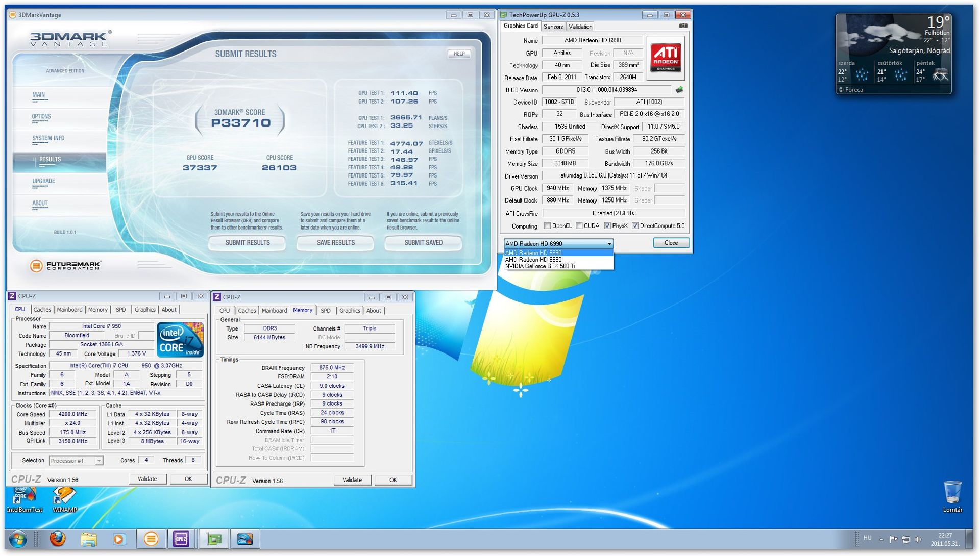Viewport: 980px width, 556px height.
Task: Click Windows Media Player taskbar icon
Action: pyautogui.click(x=119, y=539)
